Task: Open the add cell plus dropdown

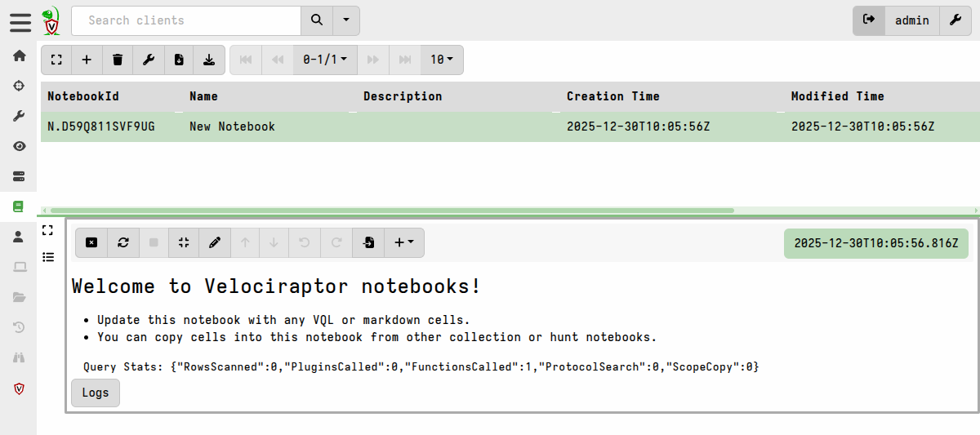Action: coord(404,242)
